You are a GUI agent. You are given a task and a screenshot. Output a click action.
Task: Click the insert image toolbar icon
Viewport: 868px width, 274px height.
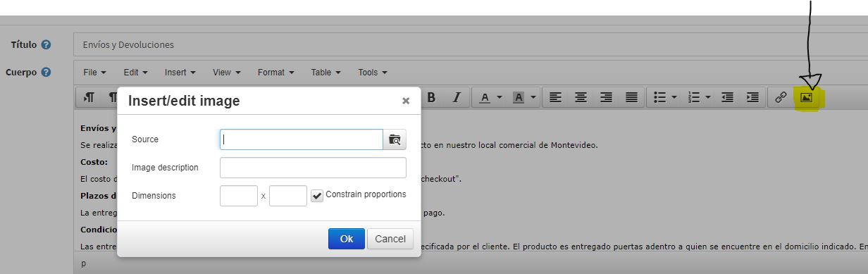[x=807, y=98]
